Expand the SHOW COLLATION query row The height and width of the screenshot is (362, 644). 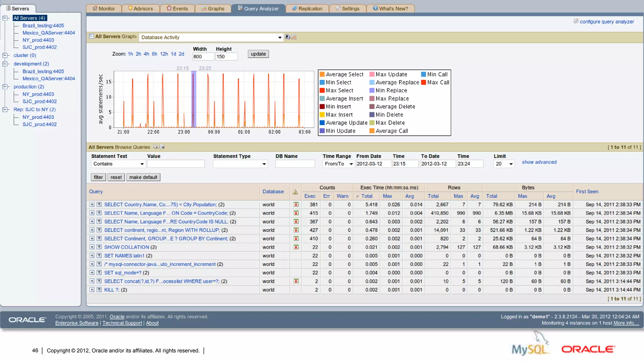(x=92, y=247)
